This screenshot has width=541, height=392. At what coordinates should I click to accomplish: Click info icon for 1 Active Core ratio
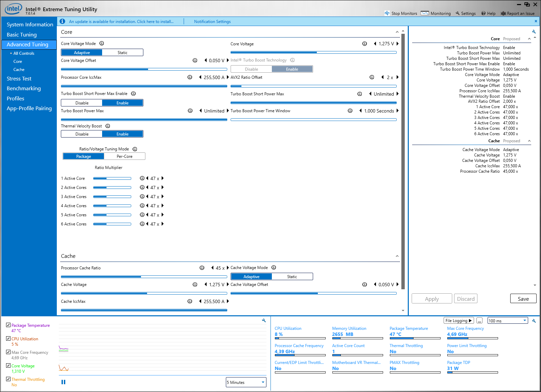coord(142,178)
